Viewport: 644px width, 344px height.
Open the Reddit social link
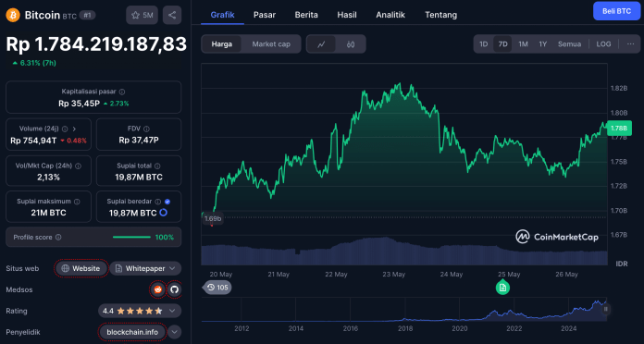coord(157,289)
